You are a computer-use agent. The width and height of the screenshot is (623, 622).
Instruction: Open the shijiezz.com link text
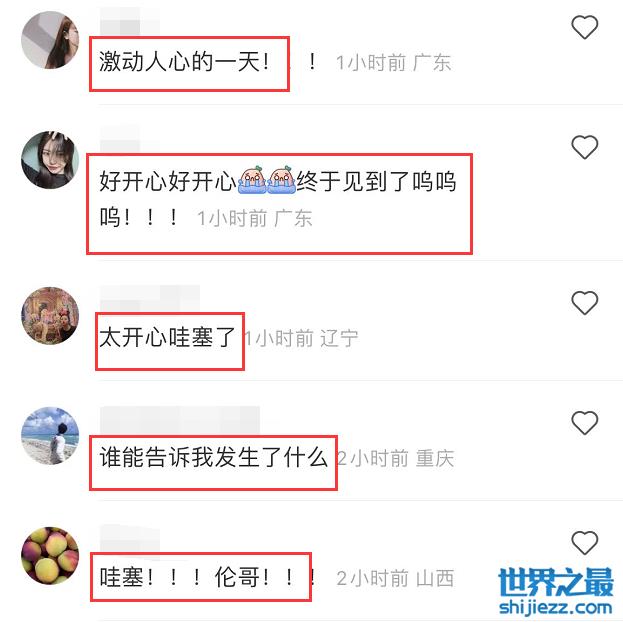(555, 608)
